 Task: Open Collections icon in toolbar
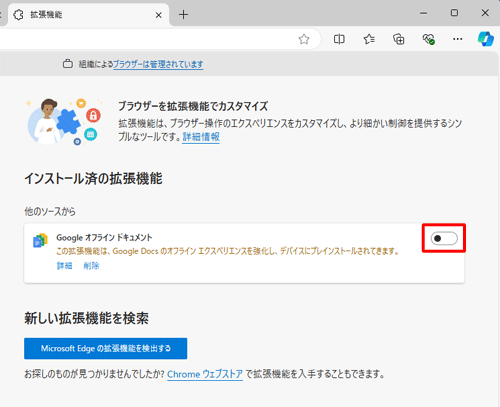(399, 39)
